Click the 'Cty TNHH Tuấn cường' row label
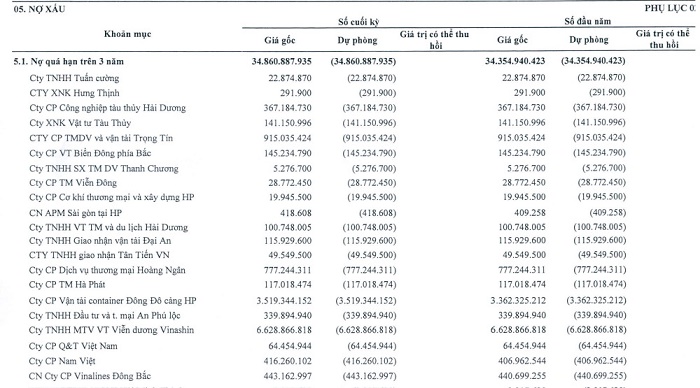Screen dimensions: 700x388 tap(75, 78)
